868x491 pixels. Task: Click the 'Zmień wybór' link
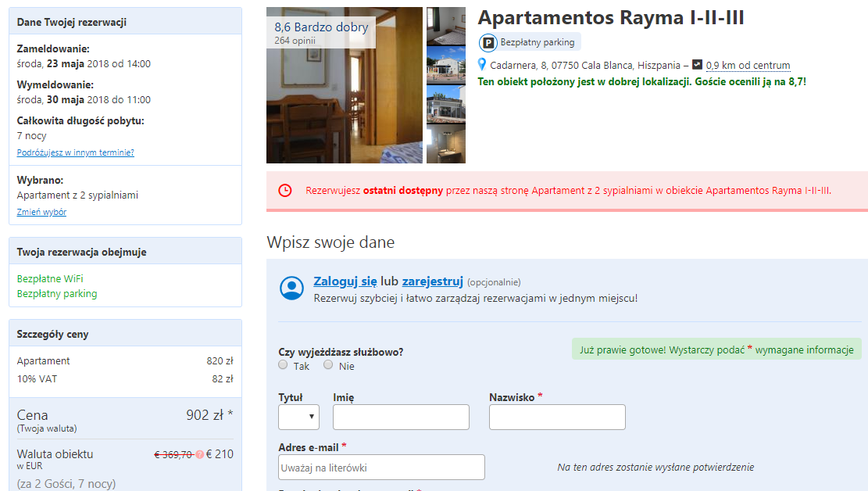pyautogui.click(x=41, y=212)
